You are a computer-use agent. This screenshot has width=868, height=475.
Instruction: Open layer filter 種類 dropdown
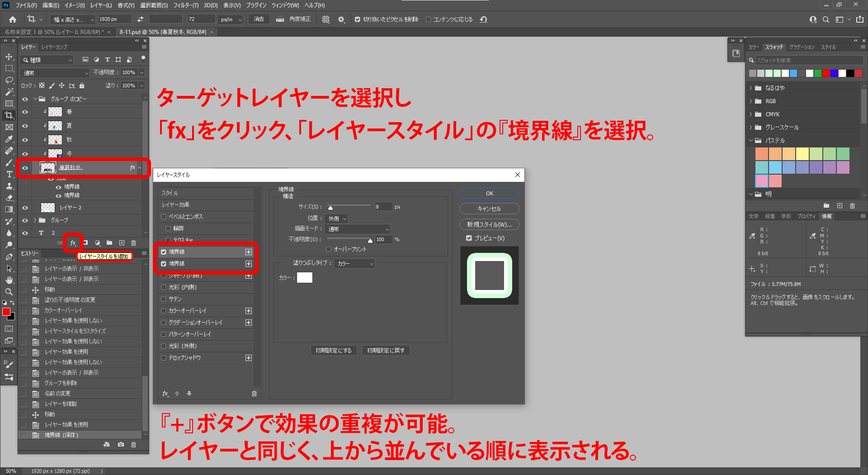tap(47, 60)
